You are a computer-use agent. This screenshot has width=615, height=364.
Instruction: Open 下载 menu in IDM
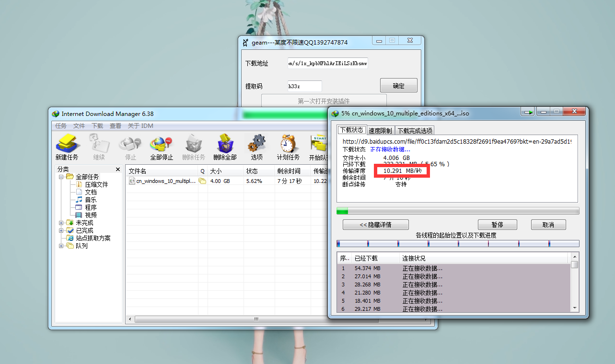[x=97, y=126]
